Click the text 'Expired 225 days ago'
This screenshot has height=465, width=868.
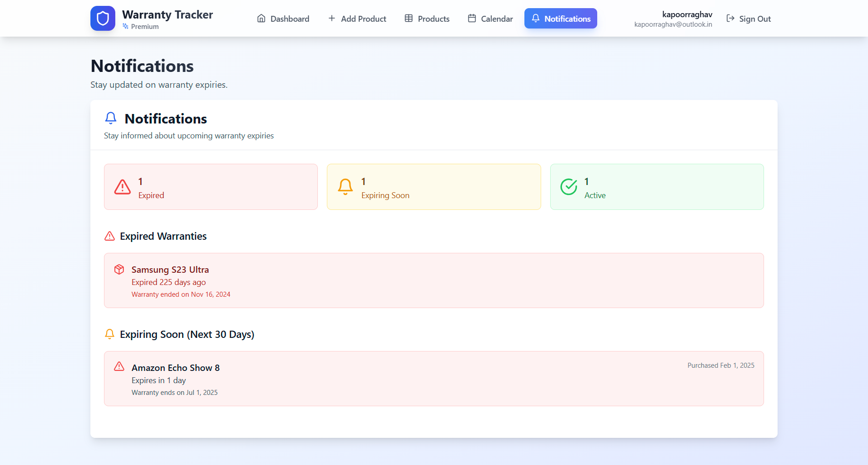point(169,282)
